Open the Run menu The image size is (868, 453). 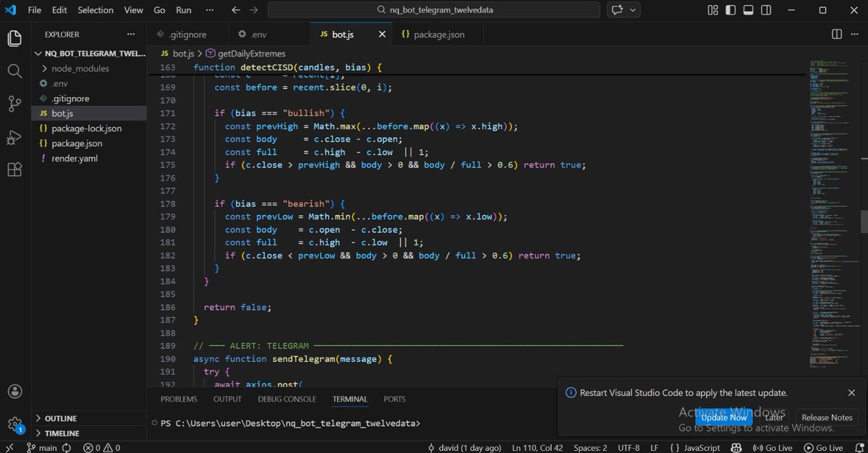pyautogui.click(x=183, y=9)
